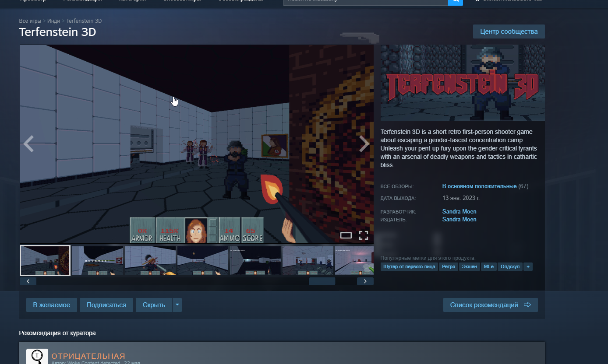Select the fifth thumbnail showing a dark hallway
This screenshot has height=364, width=608.
(255, 260)
